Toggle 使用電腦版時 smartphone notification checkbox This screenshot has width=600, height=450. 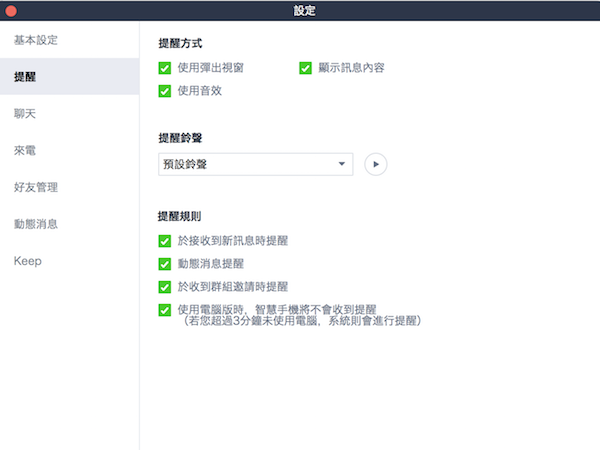(165, 310)
